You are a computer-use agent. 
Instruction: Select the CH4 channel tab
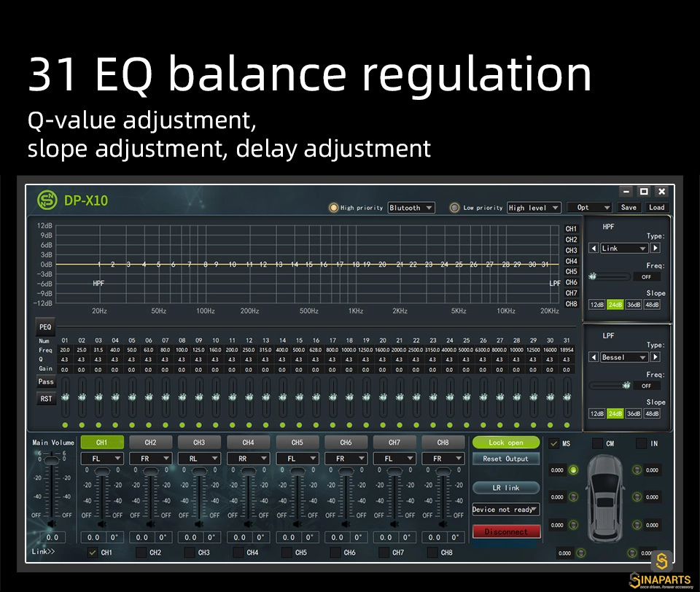point(248,443)
